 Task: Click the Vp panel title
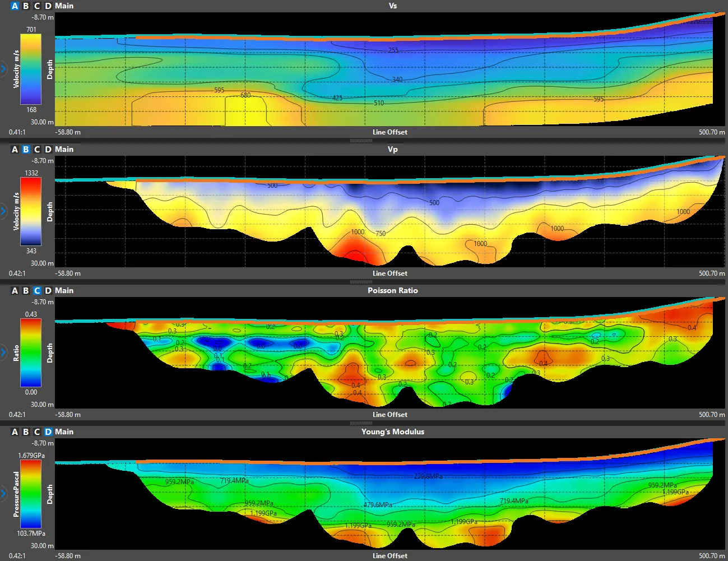click(x=393, y=149)
